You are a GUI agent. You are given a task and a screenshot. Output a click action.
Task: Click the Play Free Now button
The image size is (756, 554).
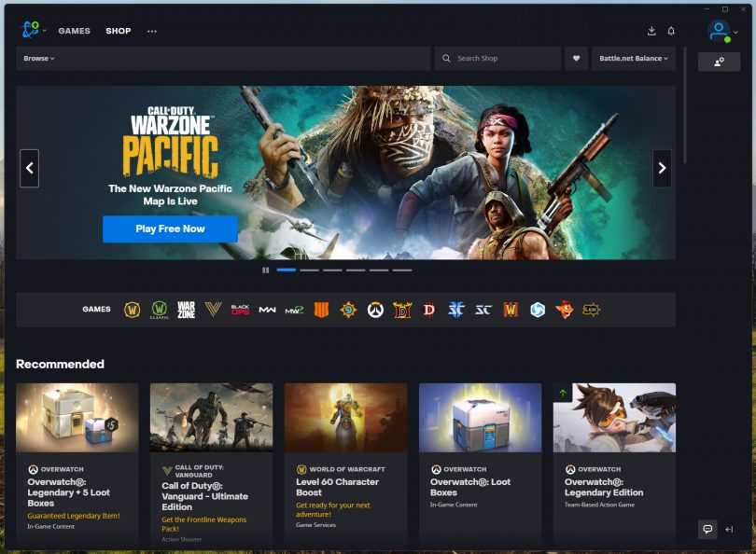(170, 229)
